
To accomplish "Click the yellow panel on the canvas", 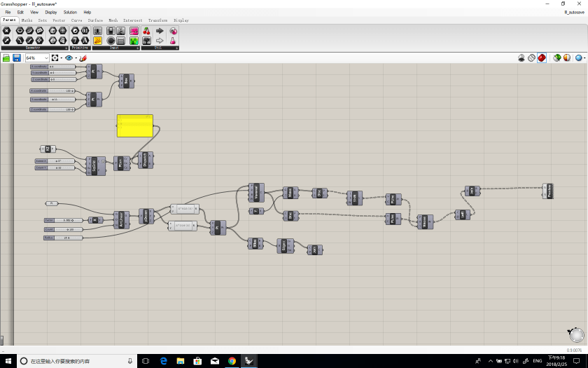I will coord(134,126).
